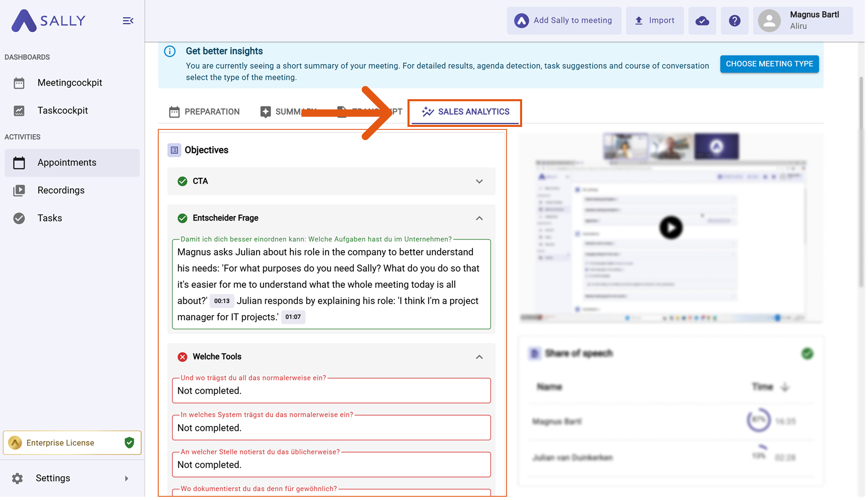Sort share of speech by Time arrow
This screenshot has width=868, height=500.
[785, 387]
